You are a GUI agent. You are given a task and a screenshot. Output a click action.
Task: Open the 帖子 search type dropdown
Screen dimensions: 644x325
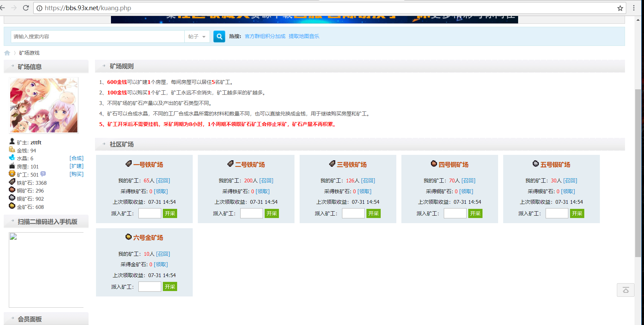click(197, 36)
